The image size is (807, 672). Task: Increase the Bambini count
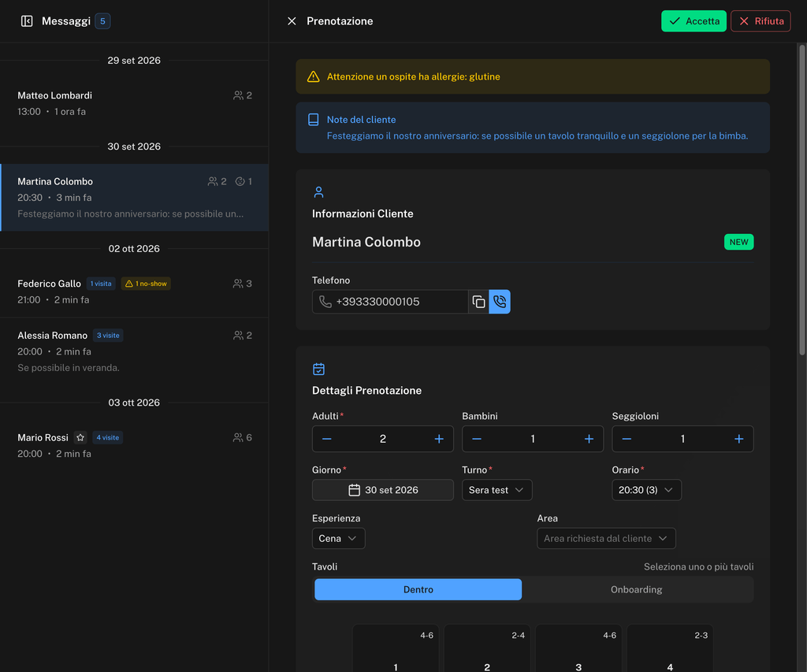click(x=589, y=439)
